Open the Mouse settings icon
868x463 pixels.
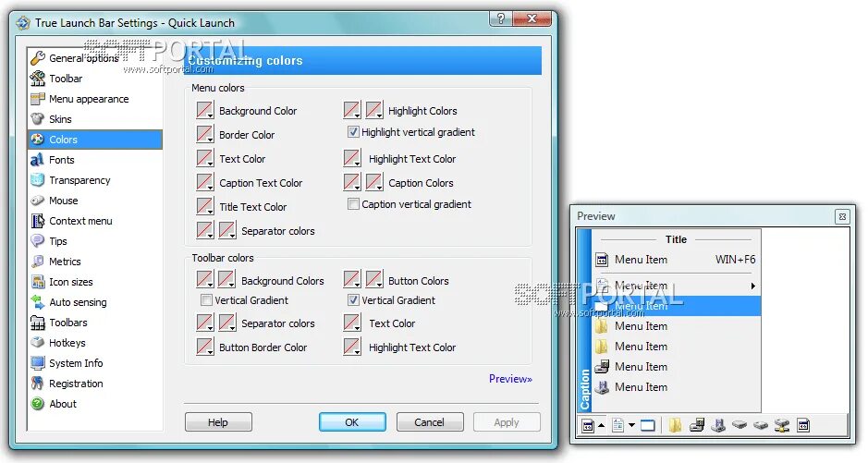(x=38, y=201)
